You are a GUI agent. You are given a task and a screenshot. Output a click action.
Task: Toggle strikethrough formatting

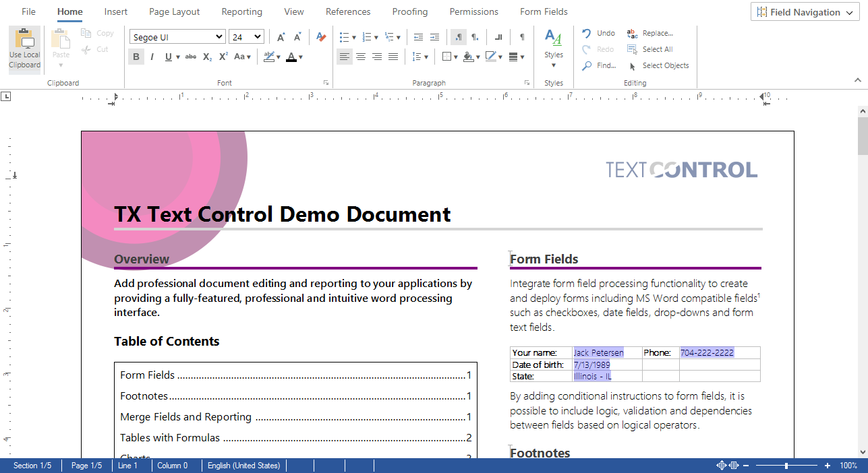click(x=191, y=57)
